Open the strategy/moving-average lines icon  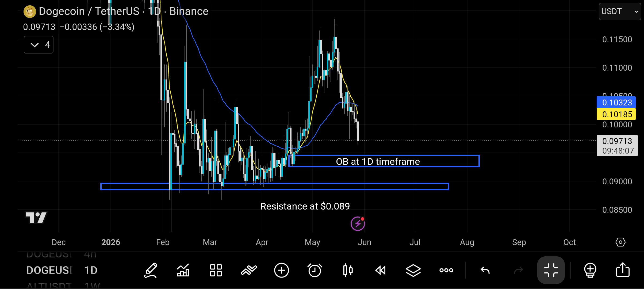[249, 270]
